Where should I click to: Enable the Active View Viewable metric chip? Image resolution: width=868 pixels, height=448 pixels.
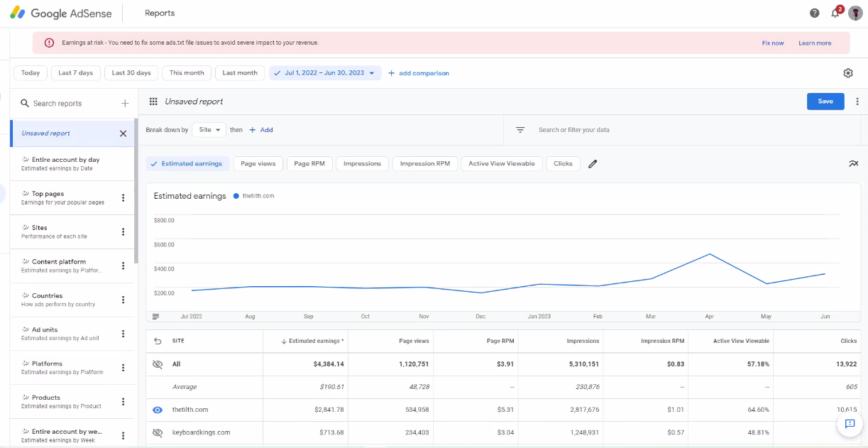click(502, 164)
